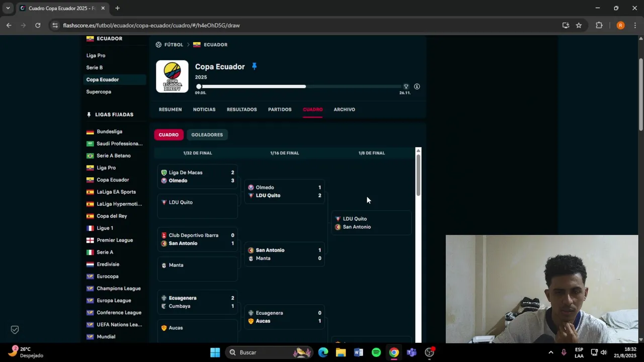Open LaLiga EA Sports in pinned leagues
This screenshot has height=362, width=644.
(116, 192)
